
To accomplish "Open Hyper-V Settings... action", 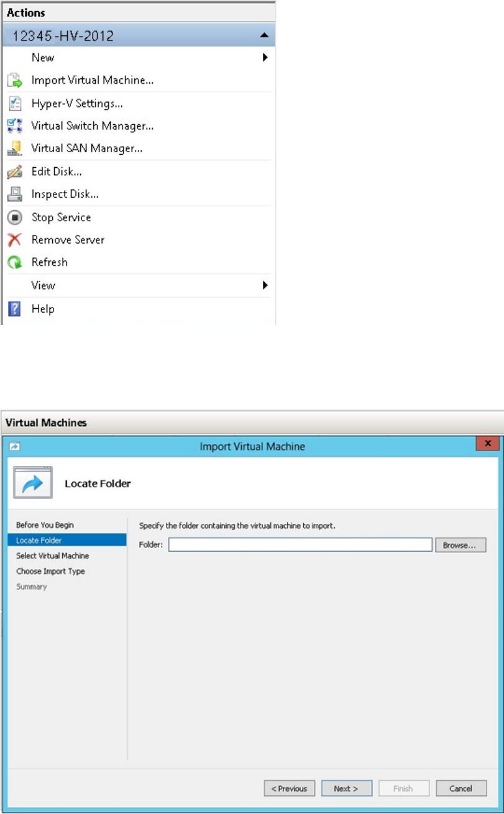I will click(77, 104).
